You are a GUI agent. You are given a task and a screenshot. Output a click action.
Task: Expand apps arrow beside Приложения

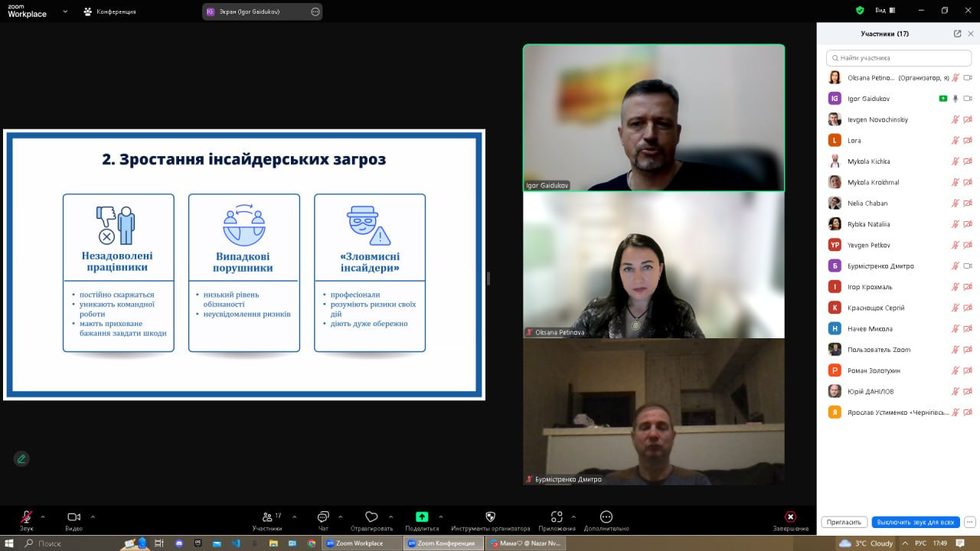click(573, 517)
